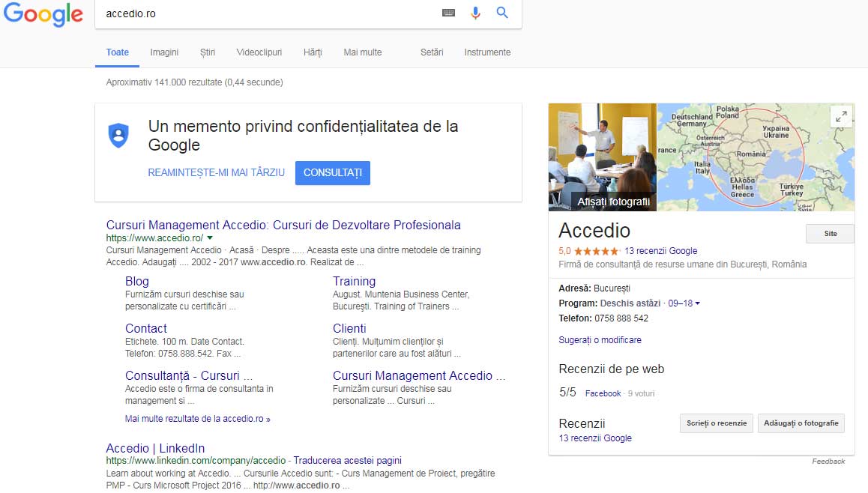Click the CONSULTAȚI button
Screen dimensions: 868x493
coord(332,172)
